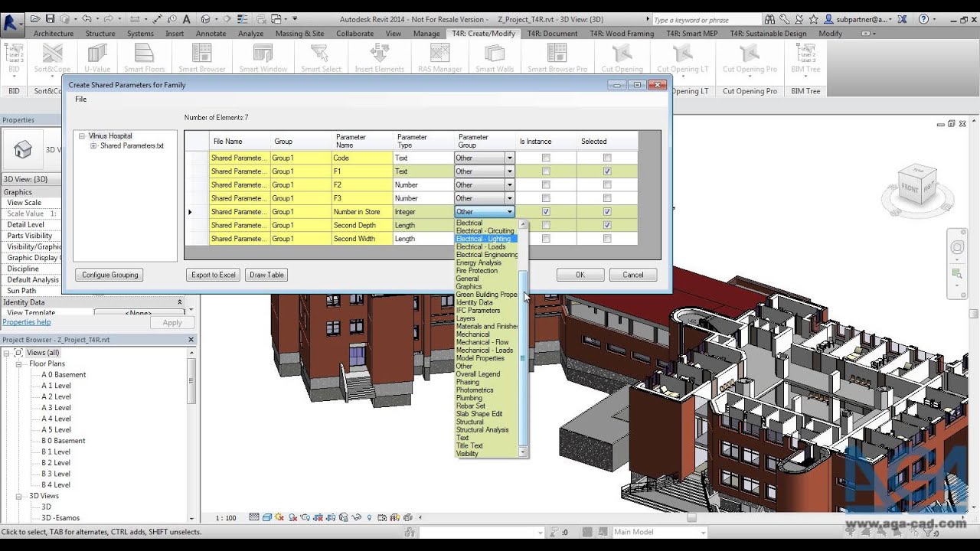Viewport: 980px width, 551px height.
Task: Collapse the Floor Plans node in Project Browser
Action: pyautogui.click(x=19, y=364)
